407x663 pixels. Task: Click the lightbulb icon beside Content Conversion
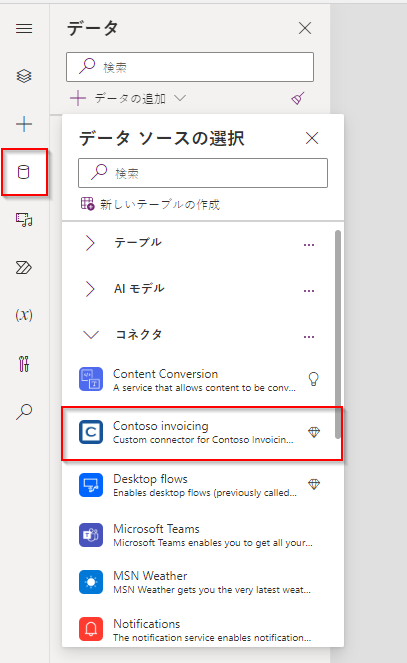[314, 379]
